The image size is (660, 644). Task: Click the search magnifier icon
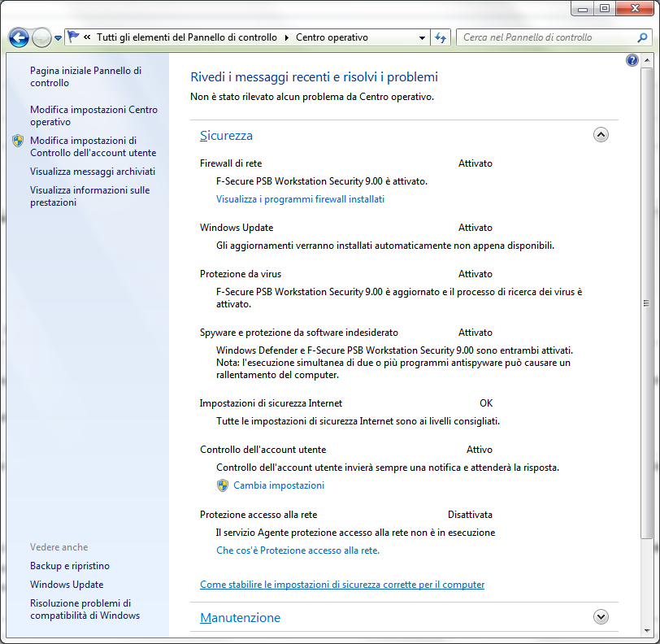(641, 37)
